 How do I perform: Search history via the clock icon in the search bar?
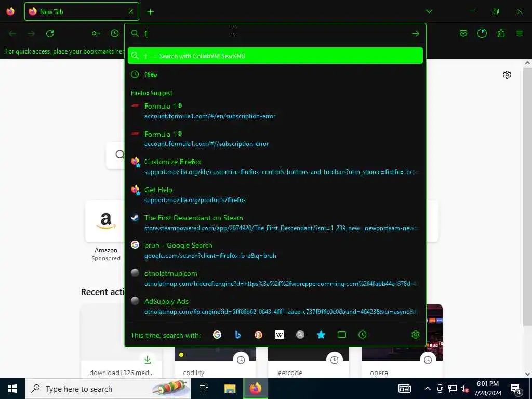pyautogui.click(x=362, y=335)
